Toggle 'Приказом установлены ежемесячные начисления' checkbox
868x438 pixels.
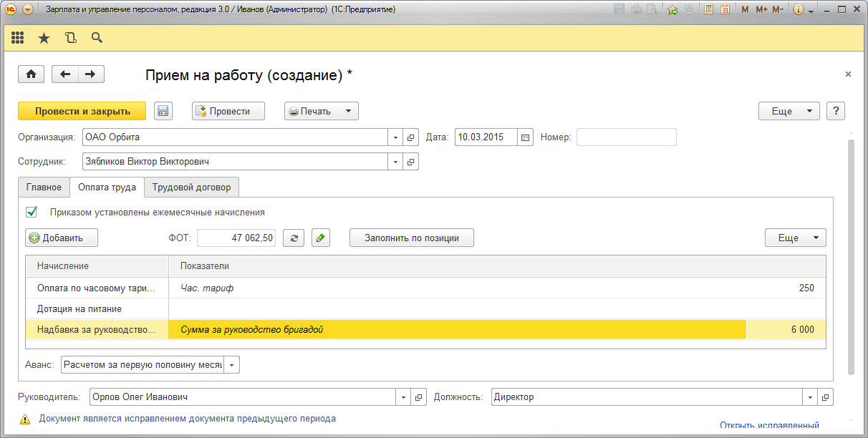pyautogui.click(x=32, y=212)
